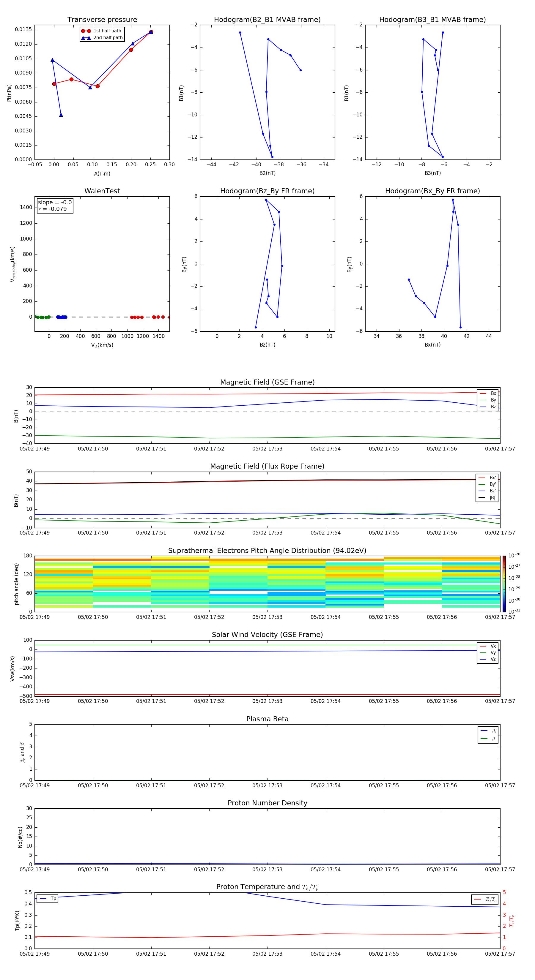Screen dimensions: 535x980
Task: Click the 'V_A(km/s)' x-axis label
Action: (102, 345)
